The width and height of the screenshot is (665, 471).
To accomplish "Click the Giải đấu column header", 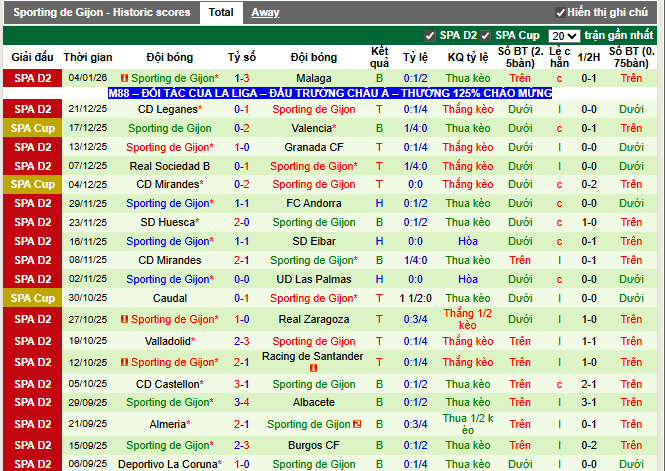I will (x=32, y=57).
